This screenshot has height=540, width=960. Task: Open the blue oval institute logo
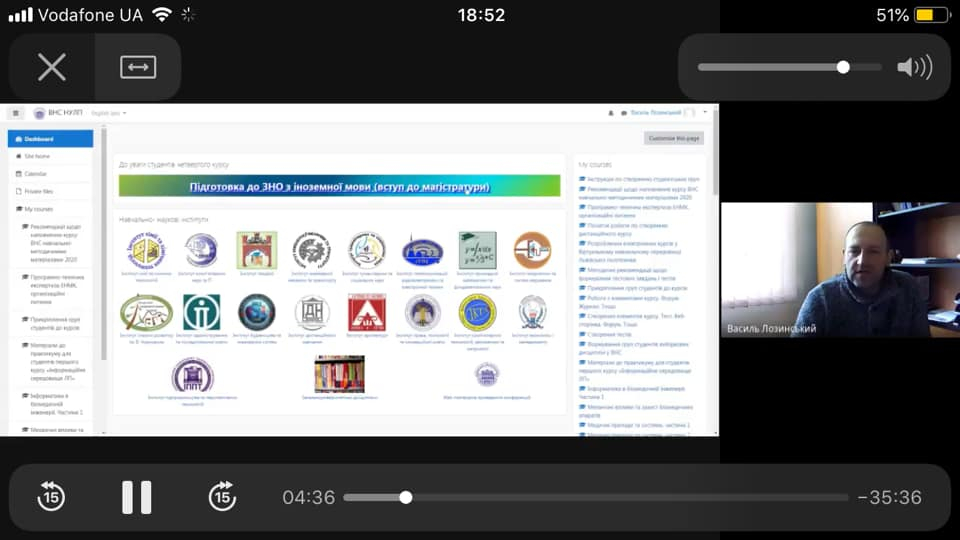tap(422, 252)
